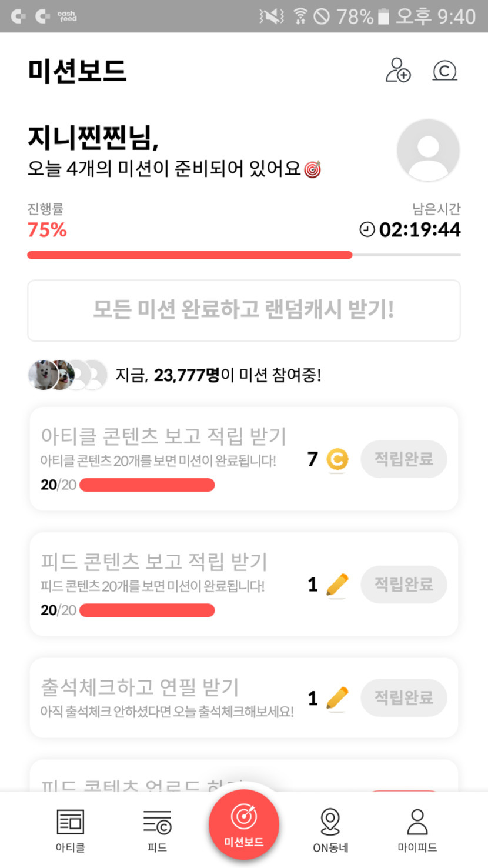Viewport: 488px width, 868px height.
Task: Tap the pencil icon on feed mission
Action: pyautogui.click(x=337, y=585)
